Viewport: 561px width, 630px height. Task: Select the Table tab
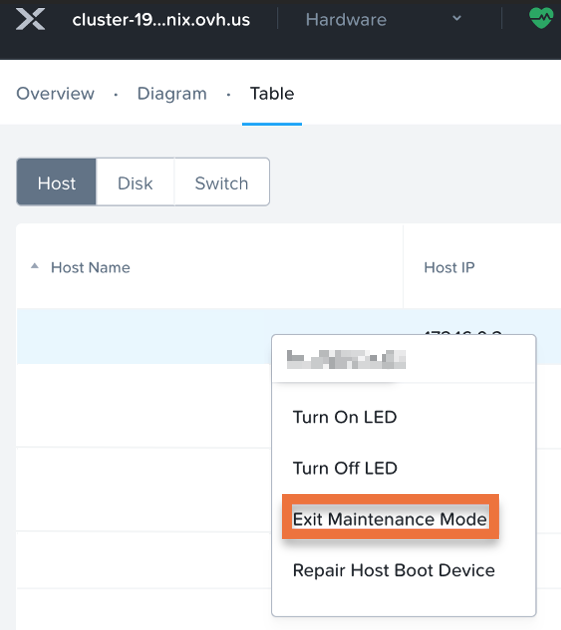pos(272,94)
